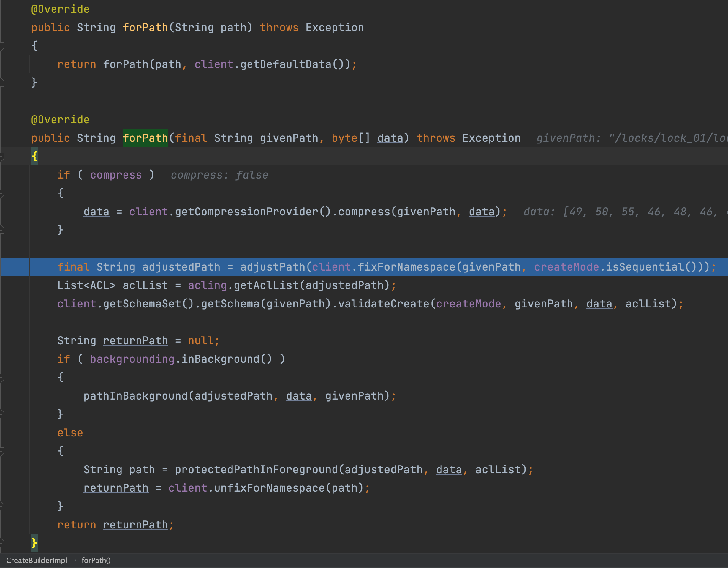Click the 'getAclList' method call
The width and height of the screenshot is (728, 568).
[x=266, y=285]
